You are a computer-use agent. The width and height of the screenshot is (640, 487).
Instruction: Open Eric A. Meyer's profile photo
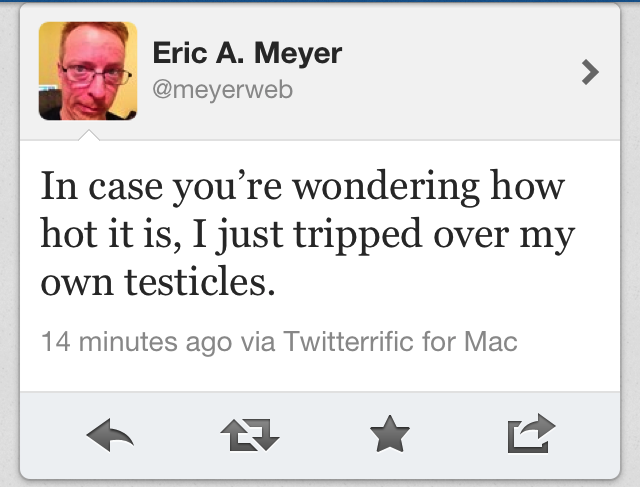click(88, 71)
